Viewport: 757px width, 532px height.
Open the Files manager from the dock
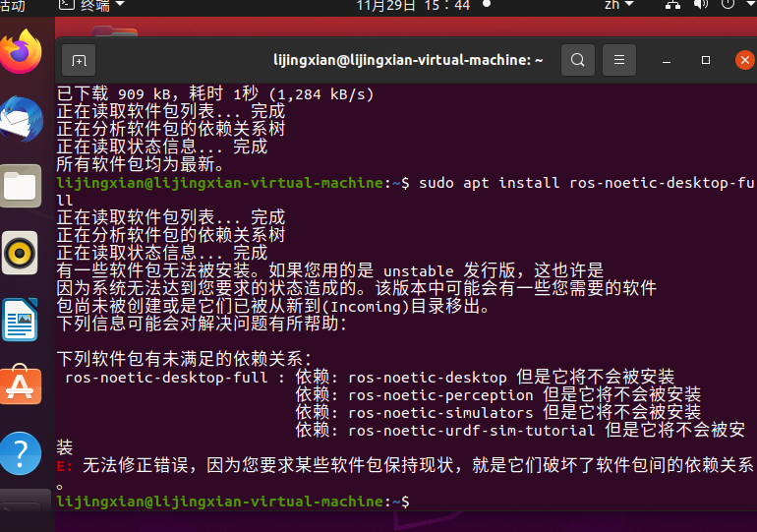pyautogui.click(x=21, y=186)
